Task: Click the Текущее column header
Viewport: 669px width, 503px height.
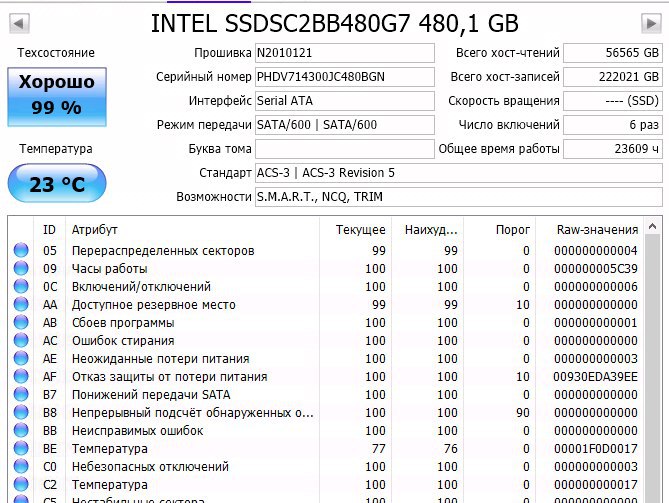Action: click(355, 230)
